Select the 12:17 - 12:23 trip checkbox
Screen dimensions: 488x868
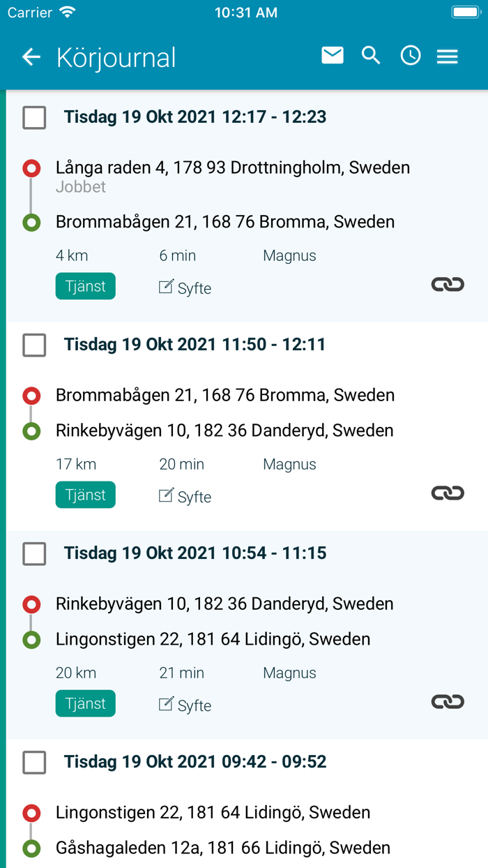click(x=34, y=117)
